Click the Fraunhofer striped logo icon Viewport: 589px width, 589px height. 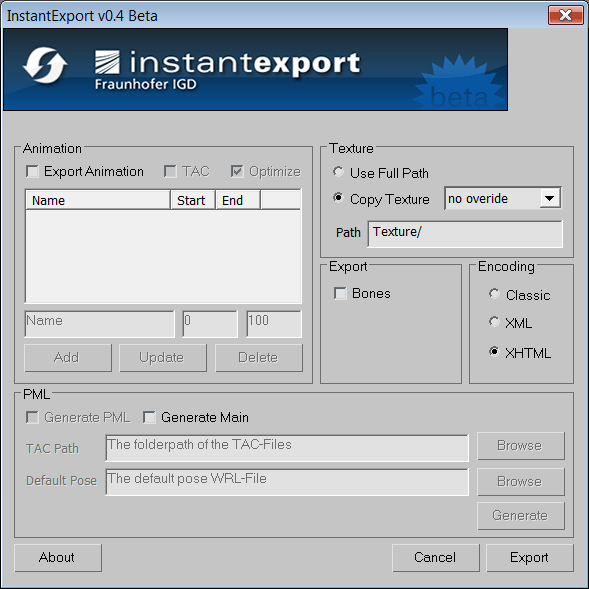[x=107, y=62]
